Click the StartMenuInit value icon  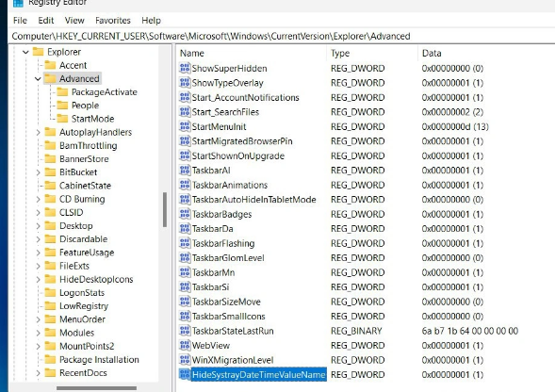point(185,126)
